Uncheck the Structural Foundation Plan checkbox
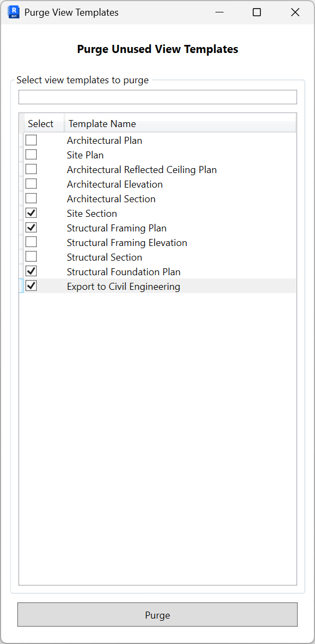Viewport: 315px width, 644px height. (31, 271)
